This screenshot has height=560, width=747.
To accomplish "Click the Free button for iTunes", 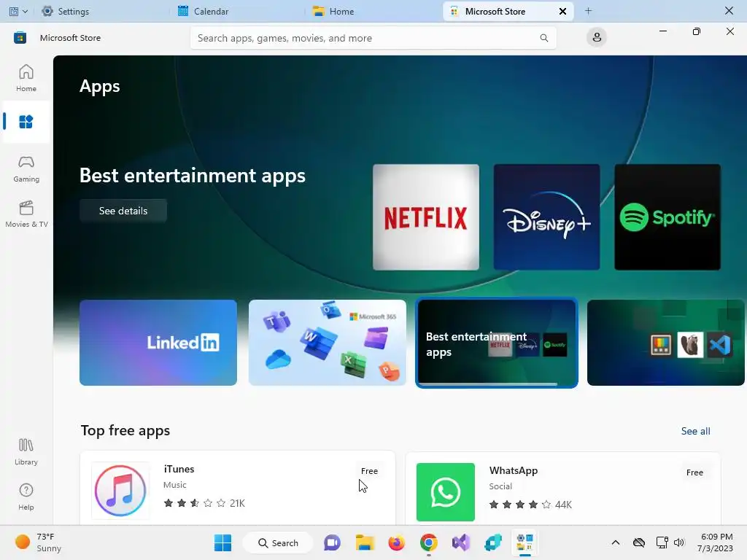I will [369, 471].
